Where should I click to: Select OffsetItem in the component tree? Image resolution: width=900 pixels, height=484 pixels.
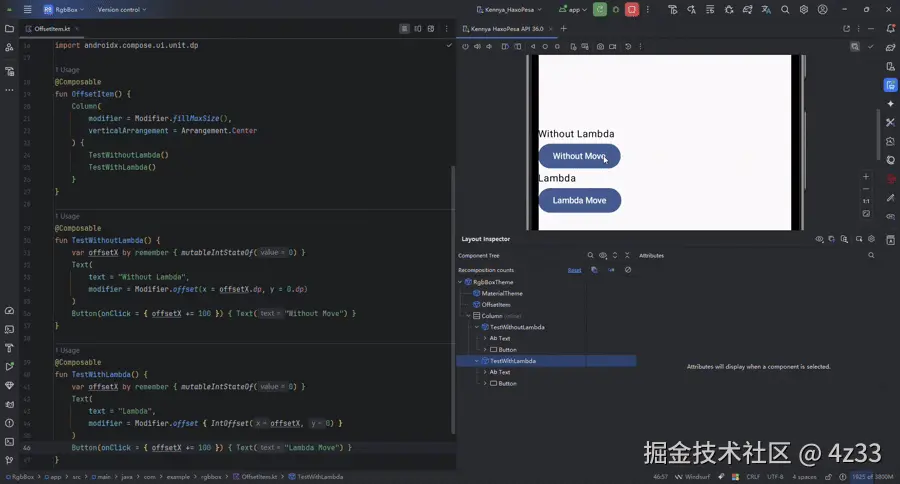point(491,305)
